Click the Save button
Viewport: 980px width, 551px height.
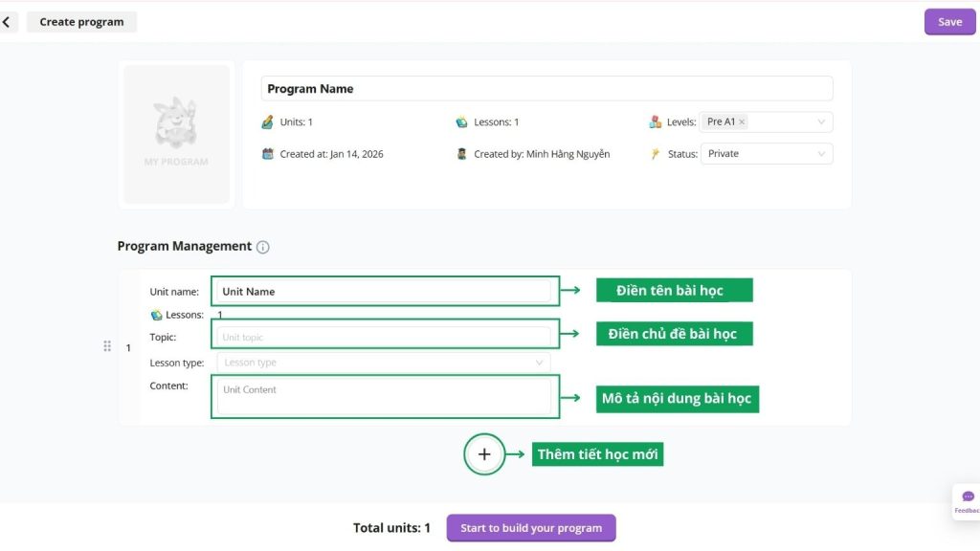pyautogui.click(x=949, y=22)
